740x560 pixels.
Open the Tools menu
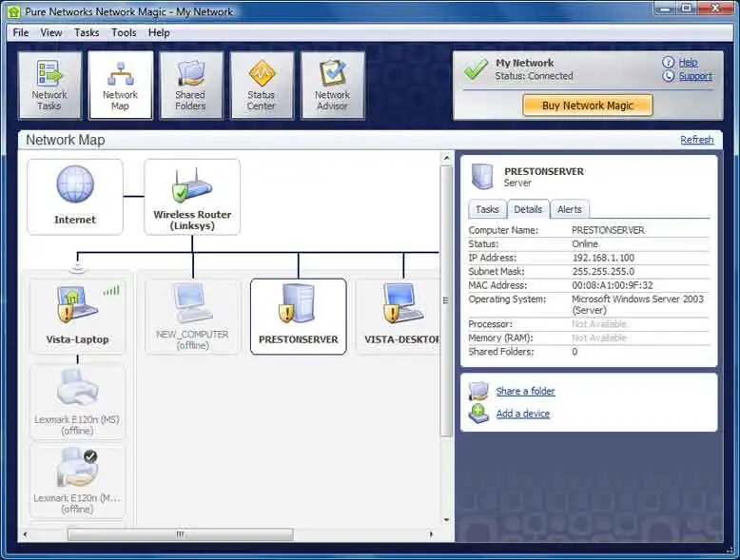point(124,32)
